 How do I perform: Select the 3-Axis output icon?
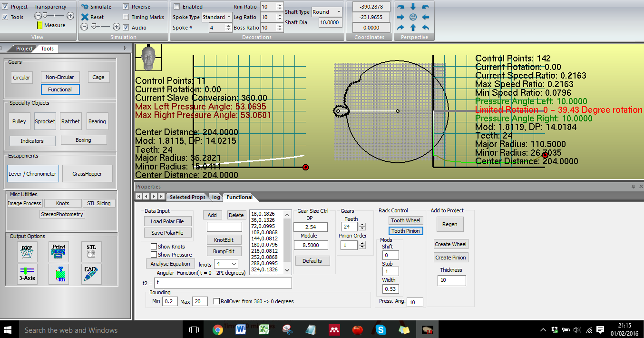[27, 274]
